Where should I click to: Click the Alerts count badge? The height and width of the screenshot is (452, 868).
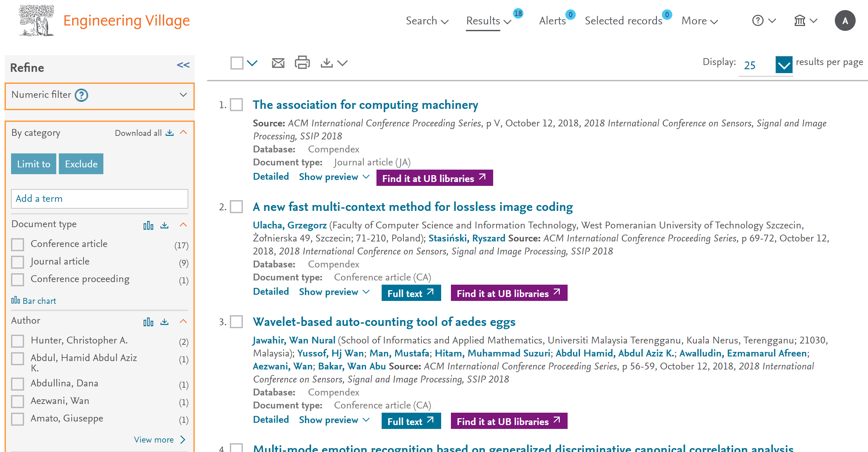coord(570,15)
